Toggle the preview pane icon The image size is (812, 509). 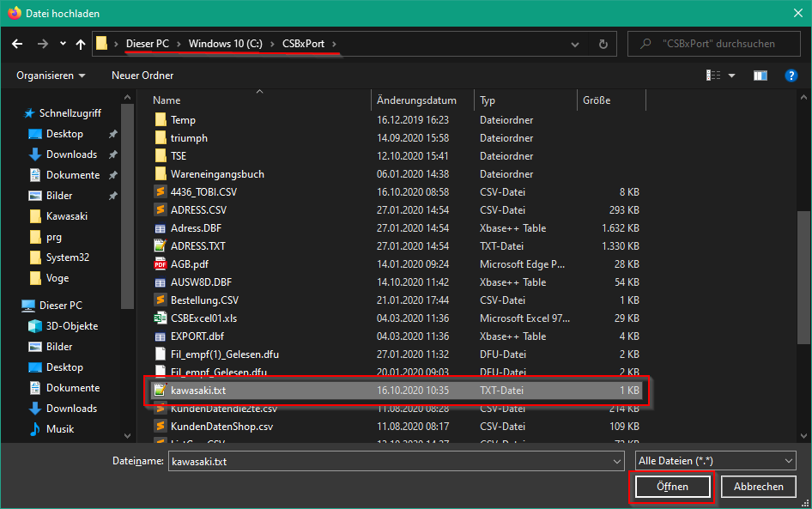click(760, 76)
